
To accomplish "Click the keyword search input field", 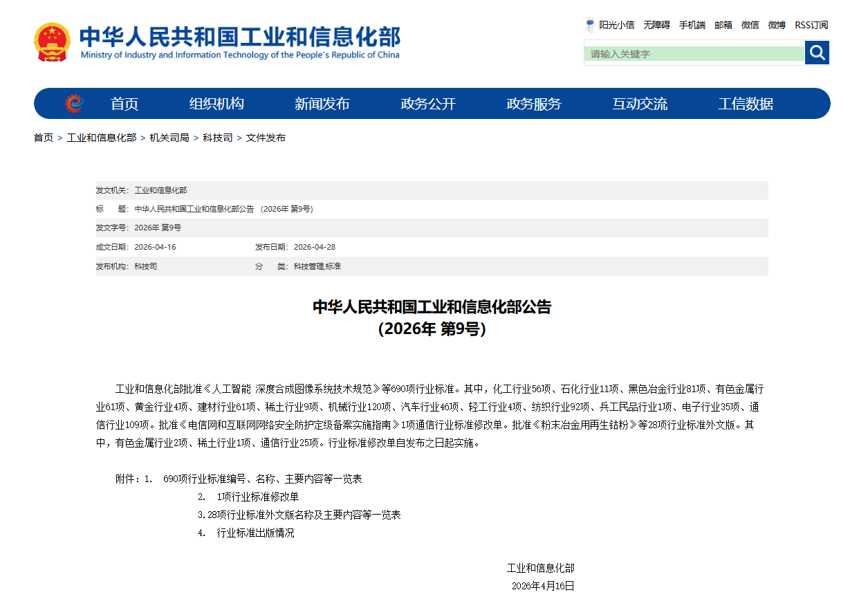I will pyautogui.click(x=694, y=53).
